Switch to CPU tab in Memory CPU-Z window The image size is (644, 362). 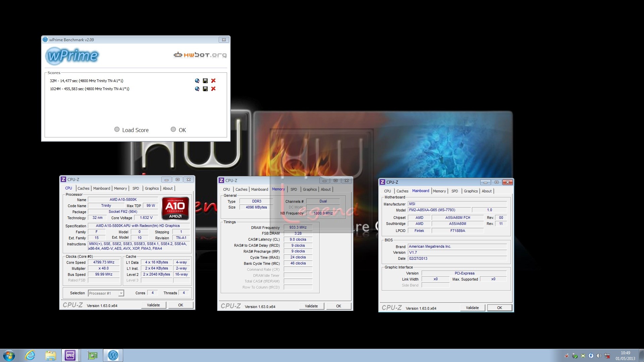coord(227,189)
